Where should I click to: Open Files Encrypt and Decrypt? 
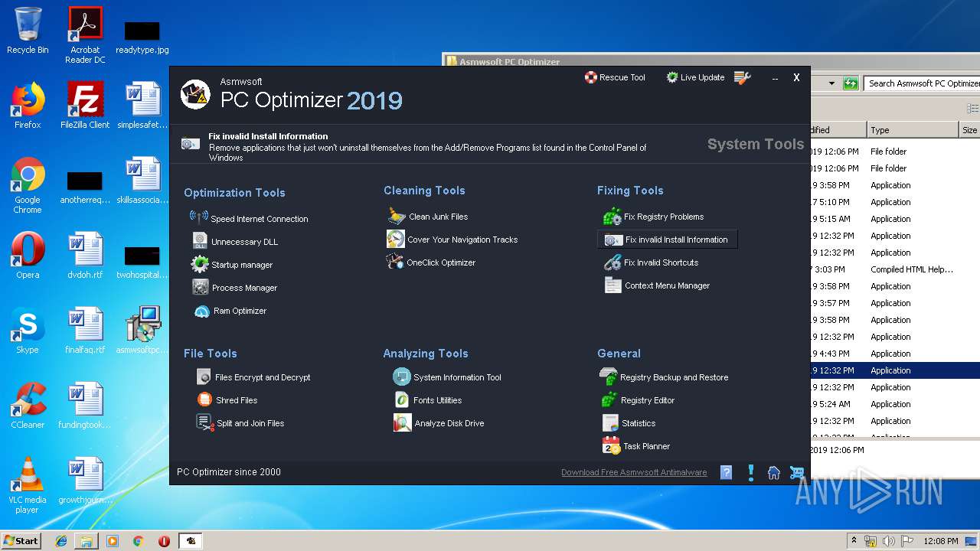[x=253, y=377]
